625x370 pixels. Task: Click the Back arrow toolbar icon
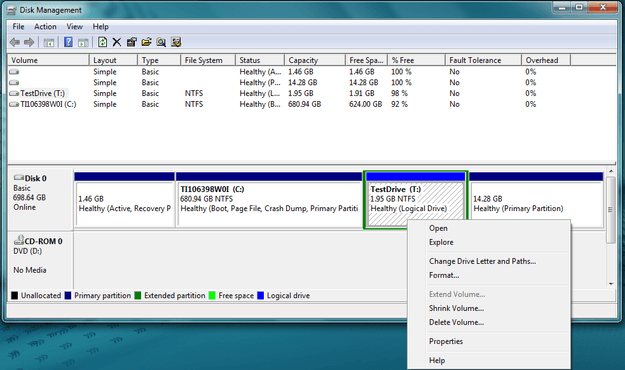[15, 42]
